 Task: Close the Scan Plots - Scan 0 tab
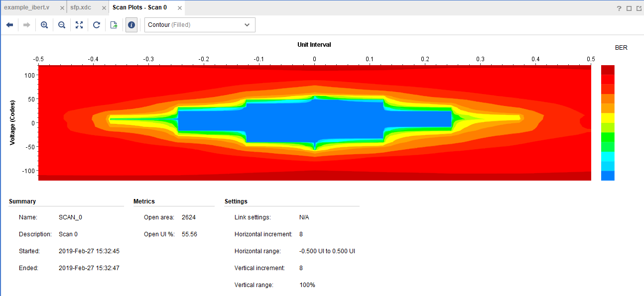click(x=180, y=8)
